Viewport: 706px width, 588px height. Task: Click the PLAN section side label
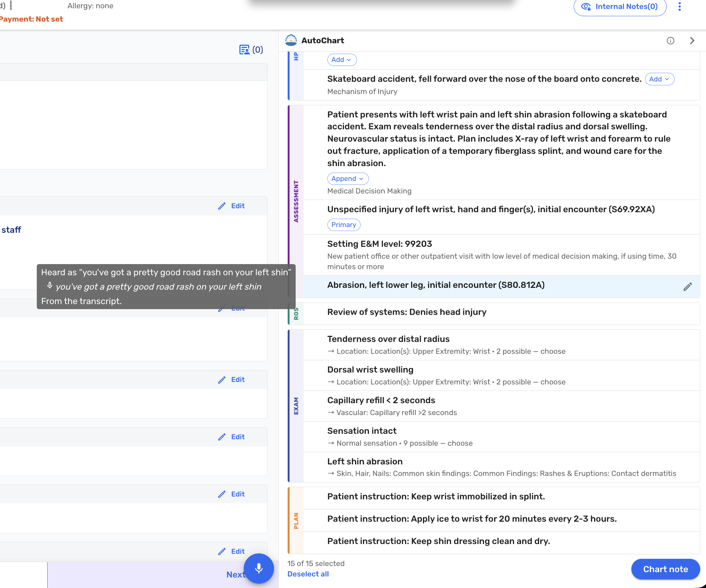[x=296, y=521]
